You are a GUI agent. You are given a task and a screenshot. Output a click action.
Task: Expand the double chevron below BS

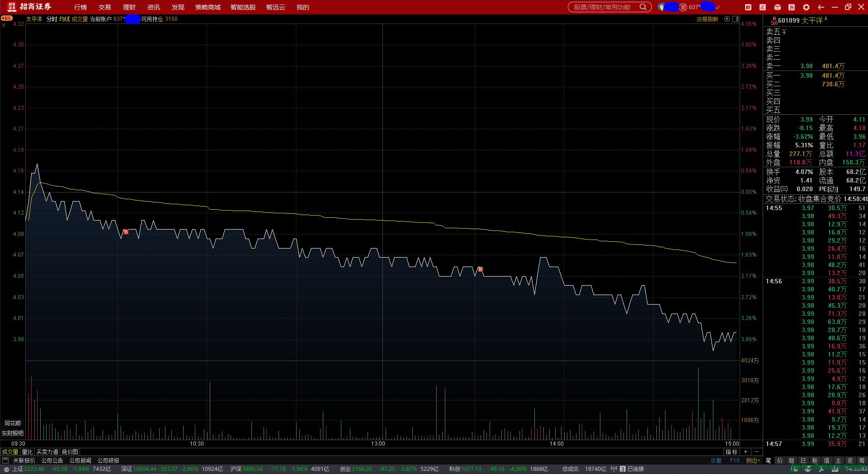pos(4,25)
